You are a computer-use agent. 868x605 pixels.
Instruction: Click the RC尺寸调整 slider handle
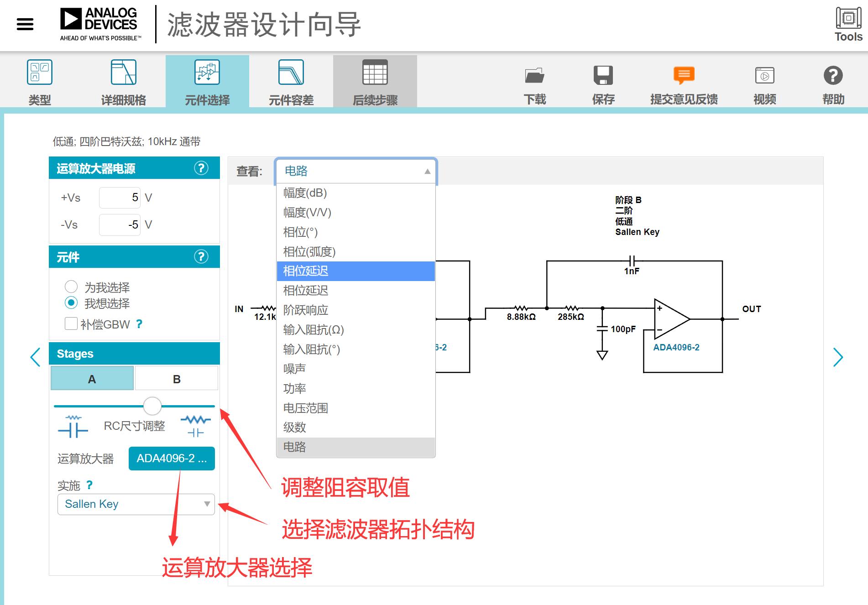[152, 406]
